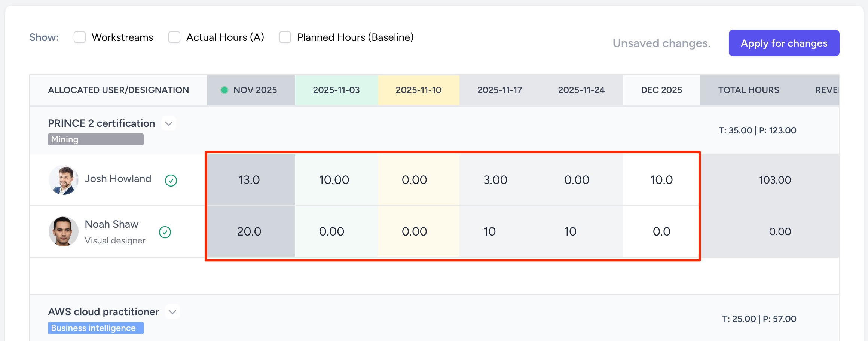The image size is (868, 341).
Task: Click the green dot beside NOV 2025
Action: point(224,90)
